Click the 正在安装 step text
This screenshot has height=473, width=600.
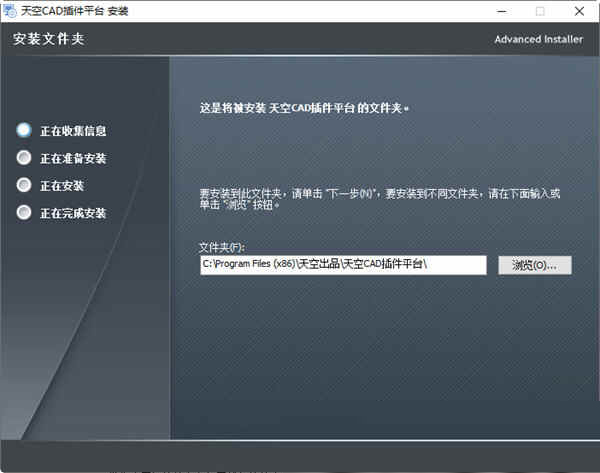(x=62, y=186)
